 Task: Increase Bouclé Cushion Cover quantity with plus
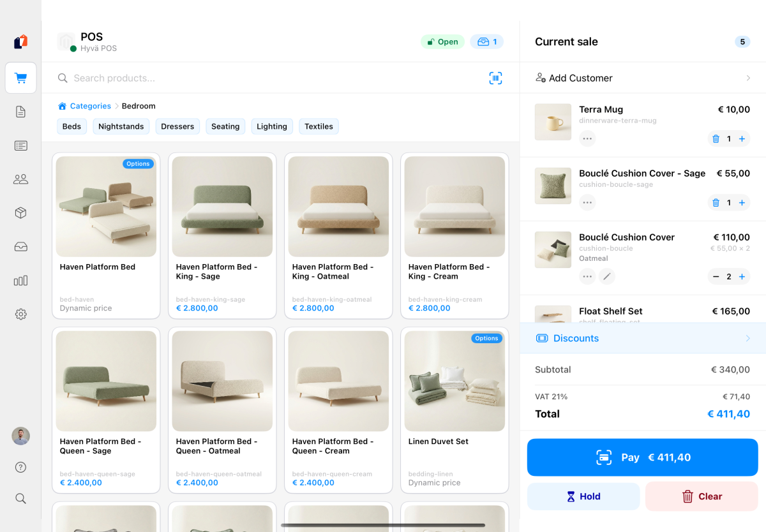742,276
